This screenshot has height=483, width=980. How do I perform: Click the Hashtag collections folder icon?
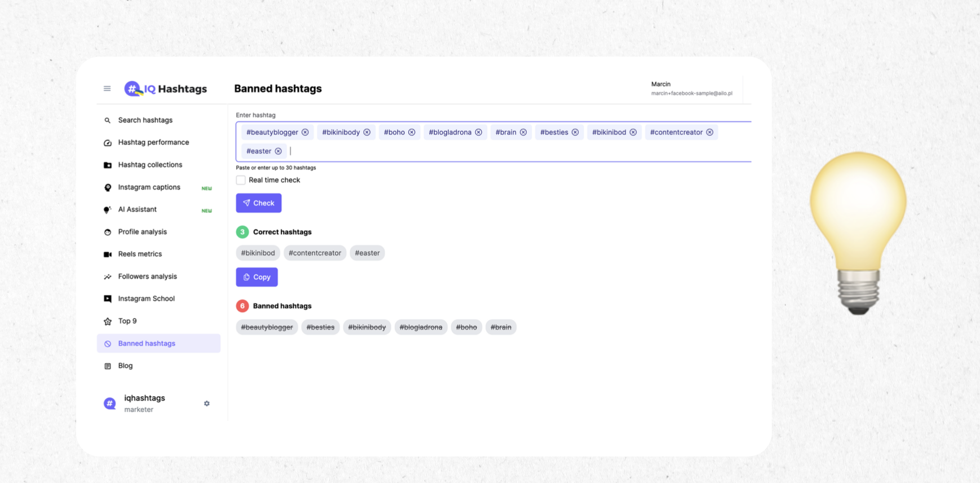click(x=108, y=165)
